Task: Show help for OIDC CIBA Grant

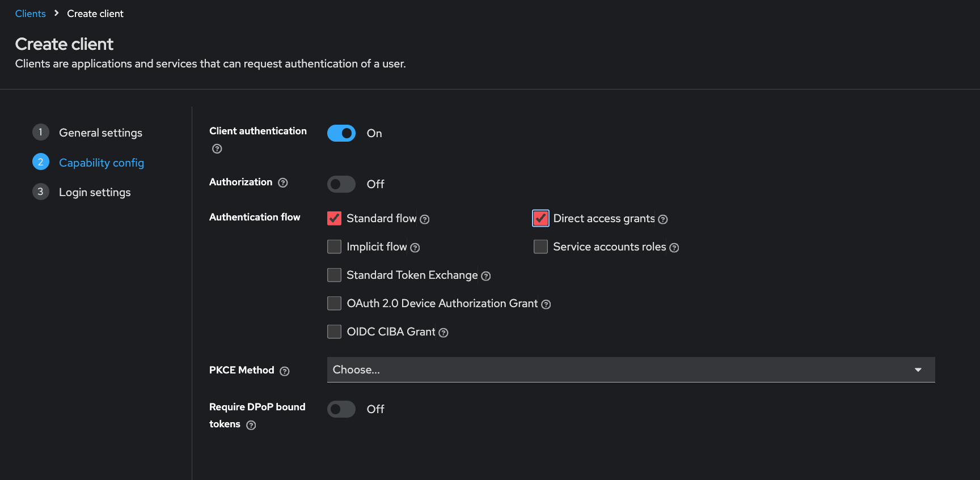Action: (443, 333)
